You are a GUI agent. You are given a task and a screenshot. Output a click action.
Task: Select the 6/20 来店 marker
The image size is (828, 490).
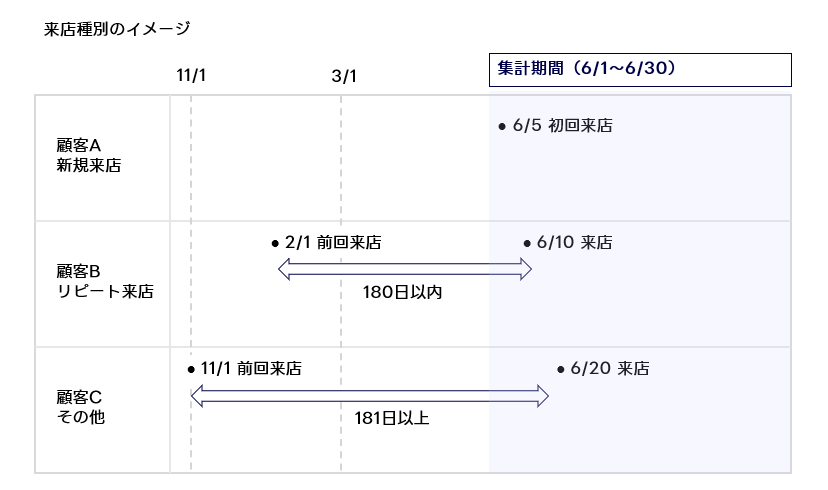(603, 369)
